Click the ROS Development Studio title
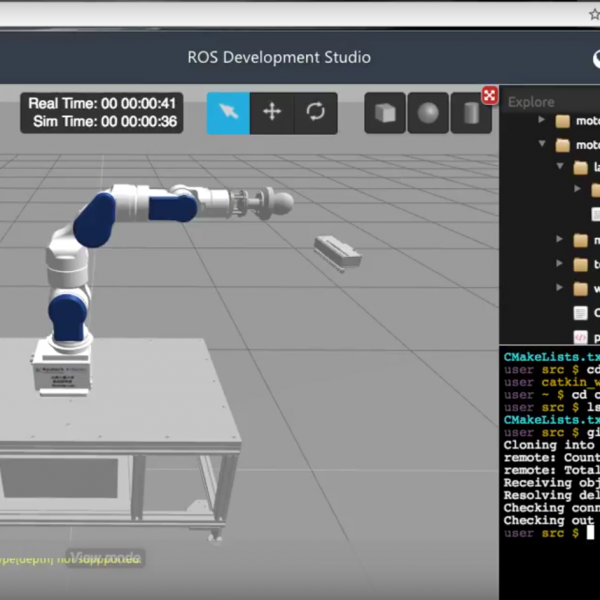This screenshot has width=600, height=600. point(279,57)
